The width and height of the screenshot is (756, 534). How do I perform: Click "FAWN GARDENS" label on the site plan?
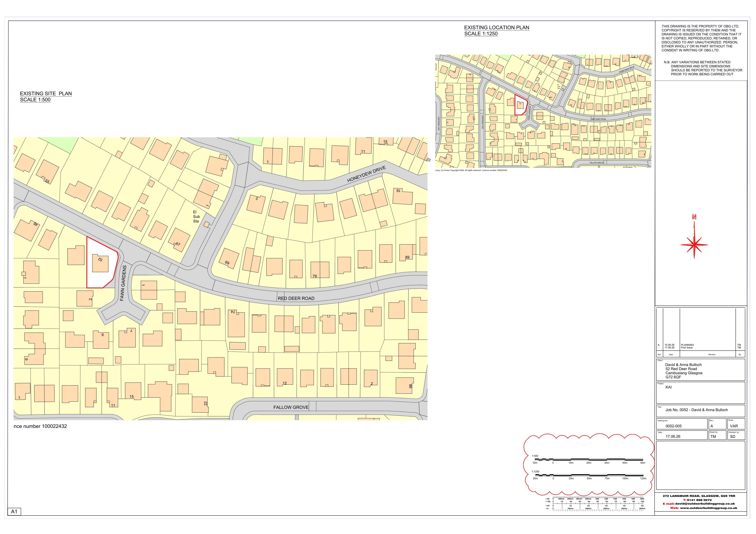(x=123, y=283)
